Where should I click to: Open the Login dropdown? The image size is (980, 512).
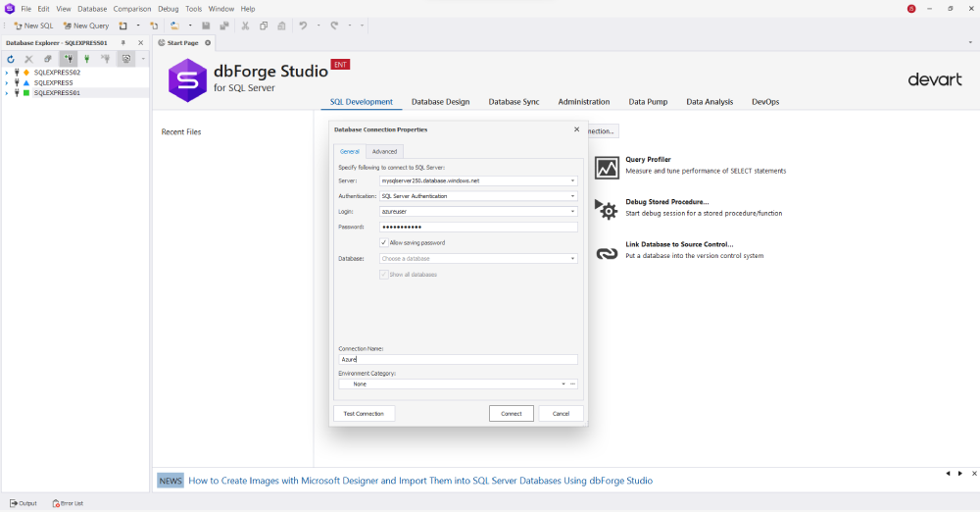coord(572,212)
